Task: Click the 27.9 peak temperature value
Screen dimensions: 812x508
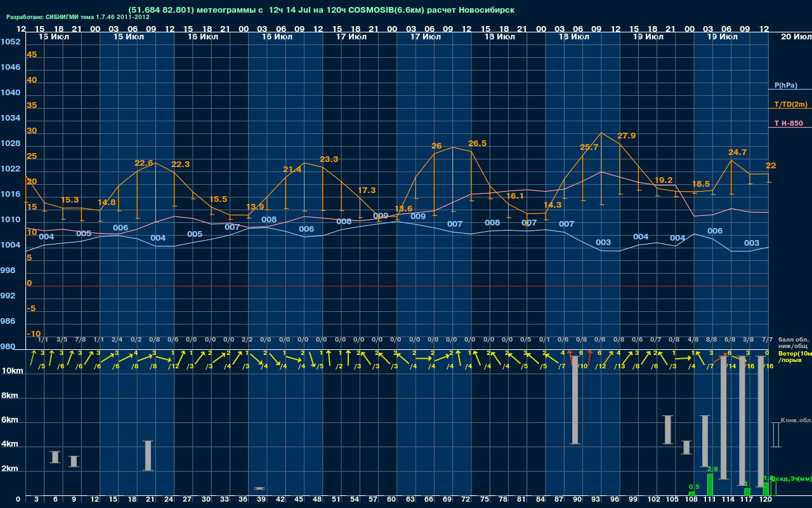Action: [626, 136]
